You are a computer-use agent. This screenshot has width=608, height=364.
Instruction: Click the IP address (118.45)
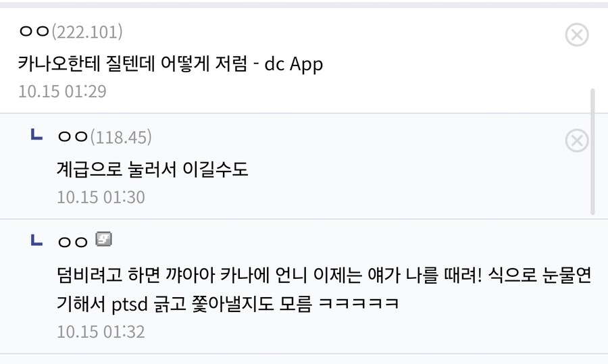(x=121, y=138)
